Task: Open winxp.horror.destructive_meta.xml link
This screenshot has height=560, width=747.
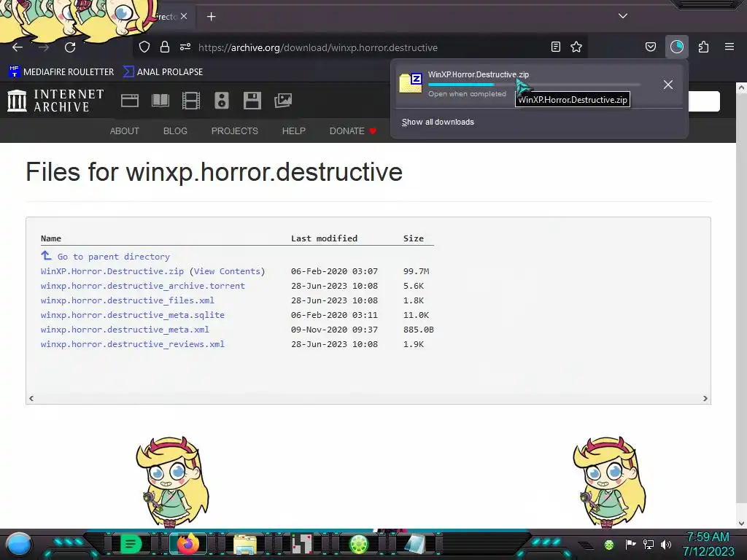Action: click(x=125, y=330)
